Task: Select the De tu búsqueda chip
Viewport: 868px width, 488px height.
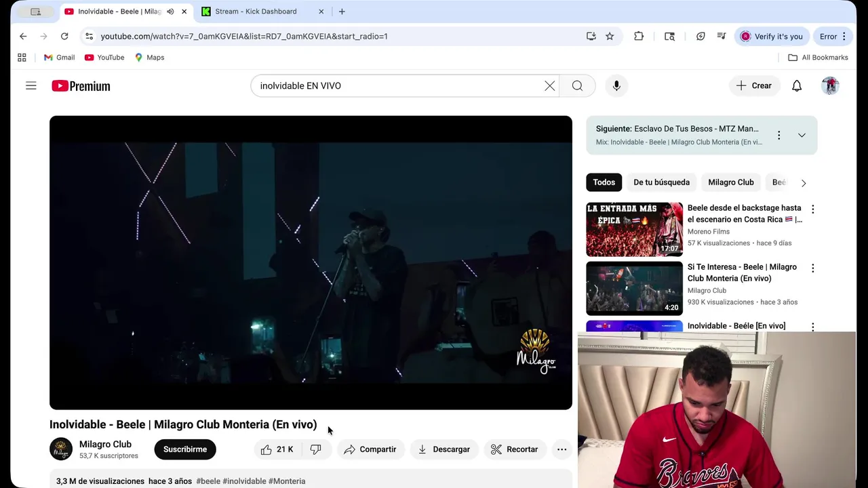Action: pyautogui.click(x=661, y=182)
